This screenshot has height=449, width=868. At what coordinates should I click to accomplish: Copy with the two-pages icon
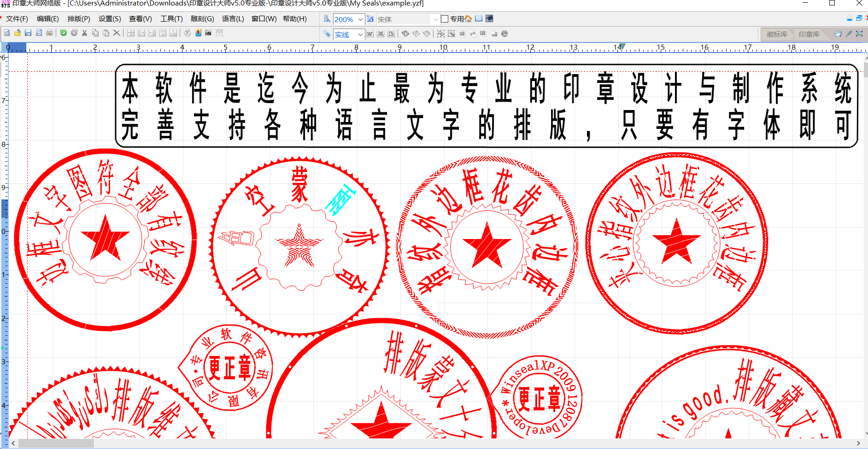coord(95,33)
